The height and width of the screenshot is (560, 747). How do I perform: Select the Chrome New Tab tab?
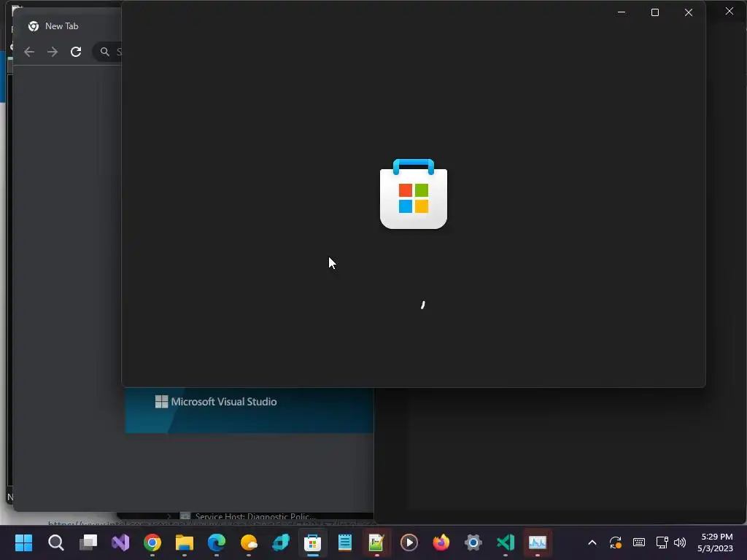66,26
